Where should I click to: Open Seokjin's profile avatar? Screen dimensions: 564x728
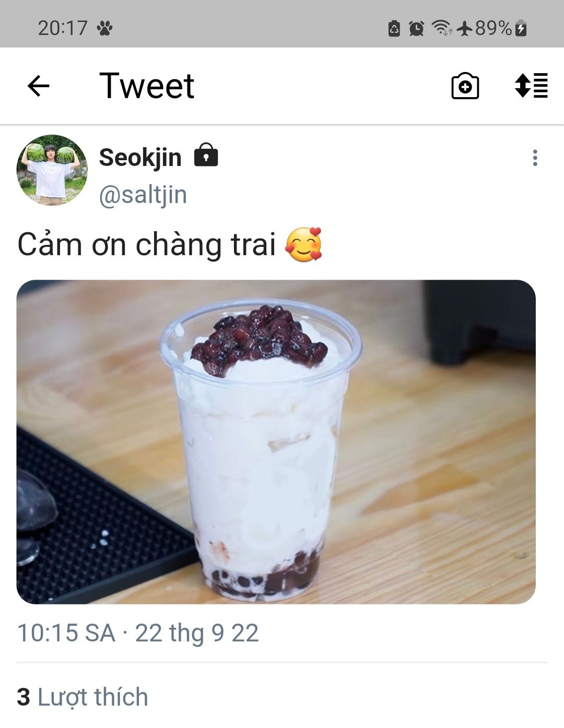click(x=52, y=170)
